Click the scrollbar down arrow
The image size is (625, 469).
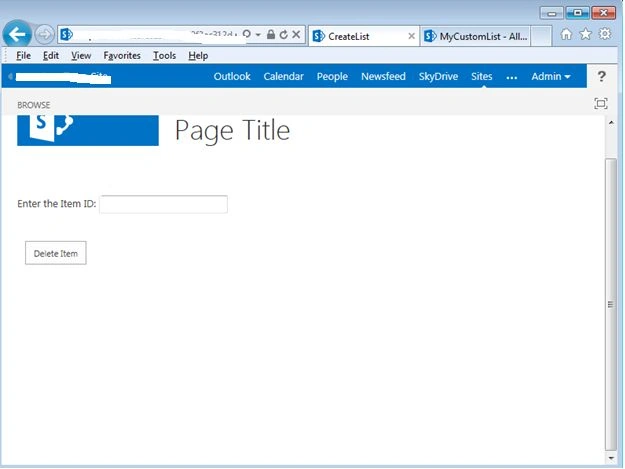[x=611, y=458]
